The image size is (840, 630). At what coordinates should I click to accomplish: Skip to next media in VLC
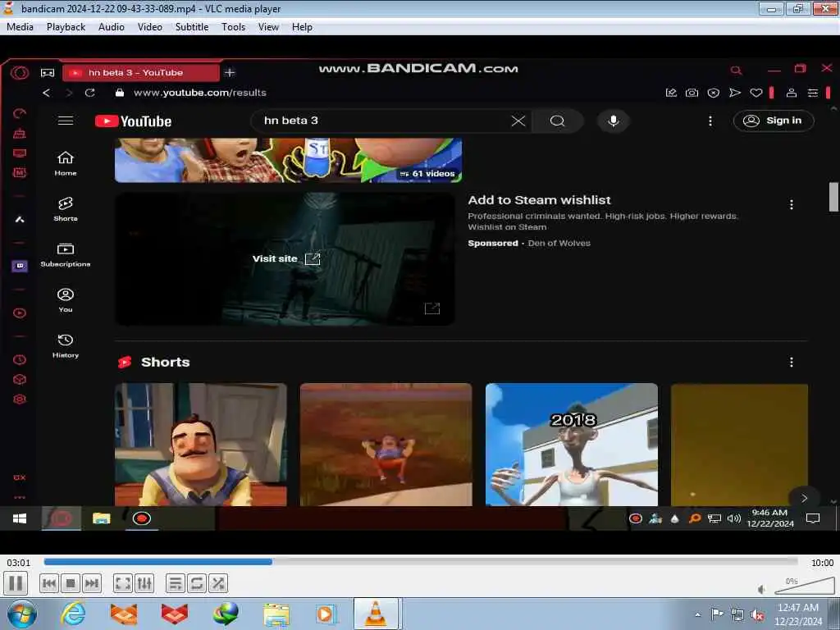92,583
